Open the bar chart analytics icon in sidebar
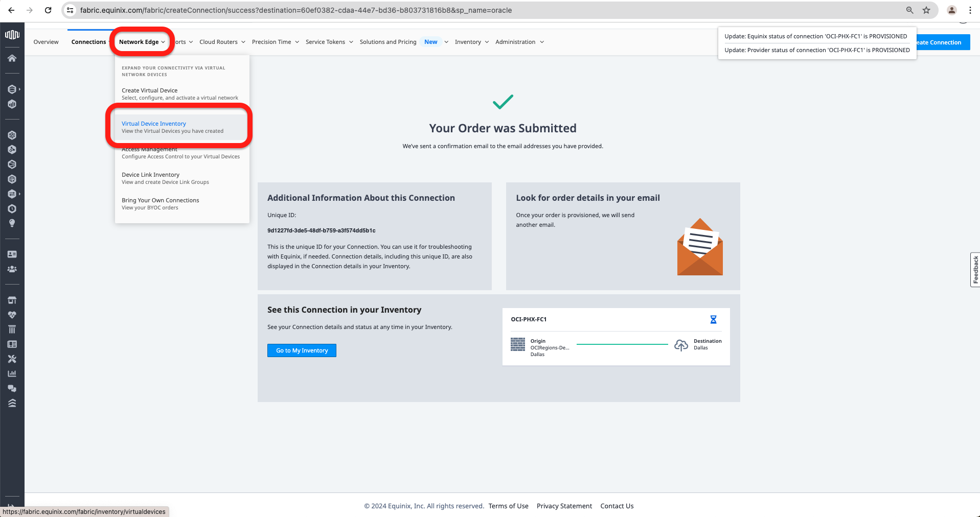Viewport: 980px width, 517px height. pyautogui.click(x=12, y=373)
